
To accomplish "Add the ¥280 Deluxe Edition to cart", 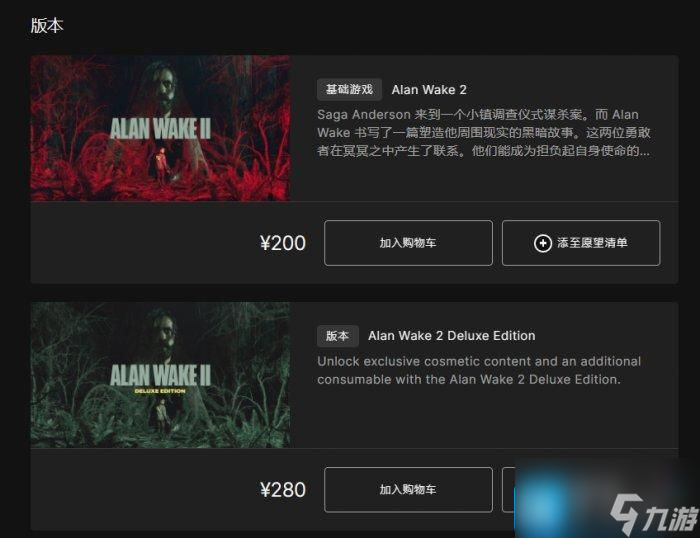I will coord(408,489).
